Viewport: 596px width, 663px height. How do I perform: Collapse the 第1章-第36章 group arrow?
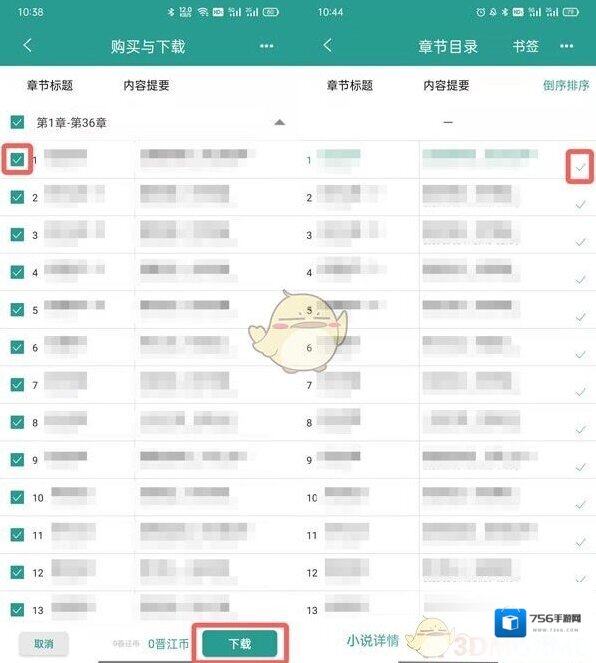pos(279,123)
